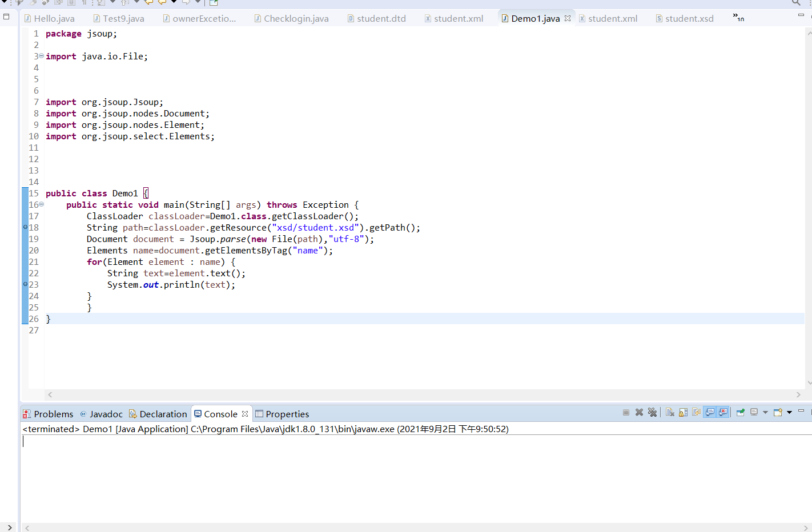The image size is (812, 532).
Task: Click the annotation marker on line 23
Action: [x=25, y=284]
